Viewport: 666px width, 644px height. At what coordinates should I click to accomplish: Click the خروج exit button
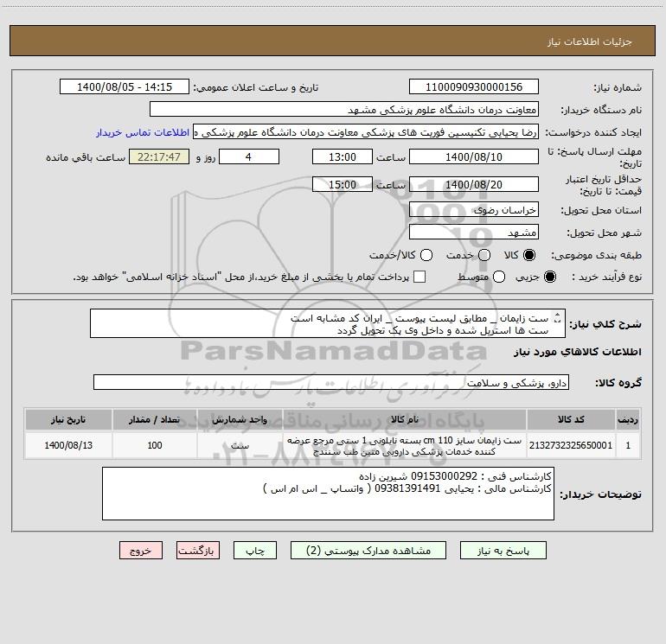point(141,551)
